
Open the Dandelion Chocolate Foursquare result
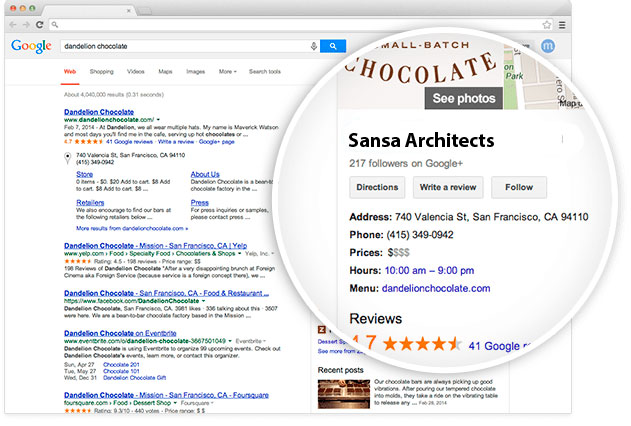pos(166,395)
